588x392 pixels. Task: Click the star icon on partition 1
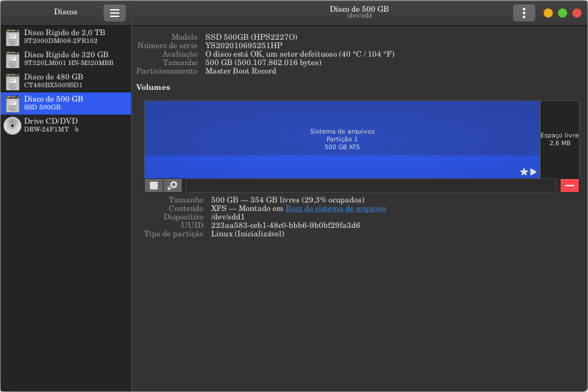[524, 172]
